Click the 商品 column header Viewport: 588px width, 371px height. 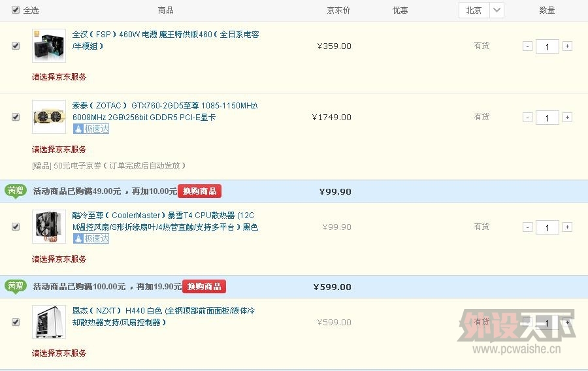[166, 10]
